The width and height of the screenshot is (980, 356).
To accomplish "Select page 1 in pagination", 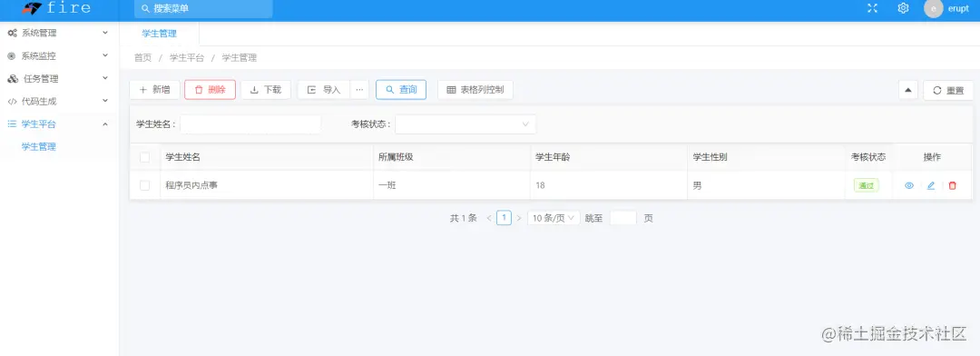I will pos(504,218).
